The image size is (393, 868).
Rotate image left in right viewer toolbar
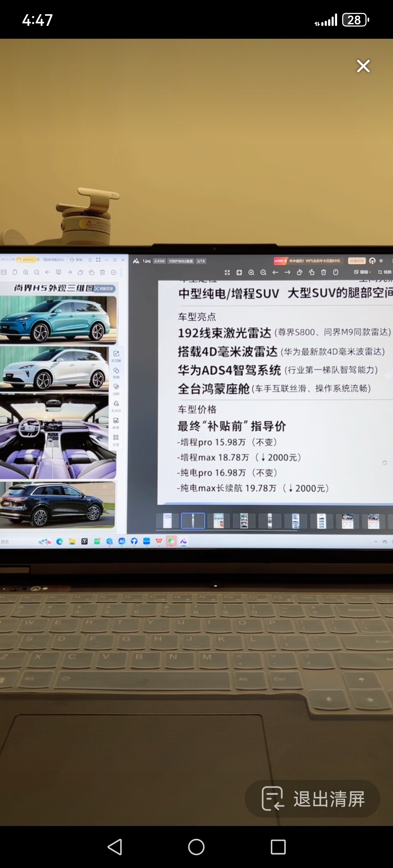pyautogui.click(x=300, y=272)
